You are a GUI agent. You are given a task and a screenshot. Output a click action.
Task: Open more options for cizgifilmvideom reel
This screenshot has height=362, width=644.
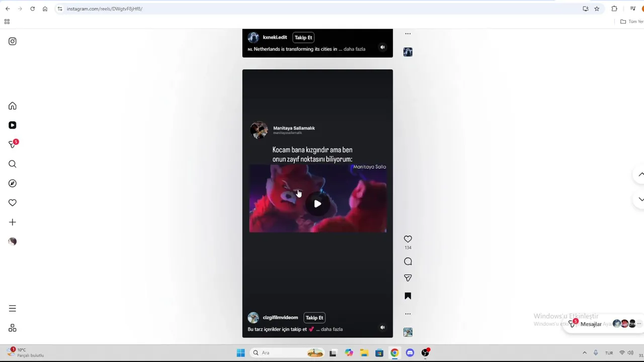(408, 314)
